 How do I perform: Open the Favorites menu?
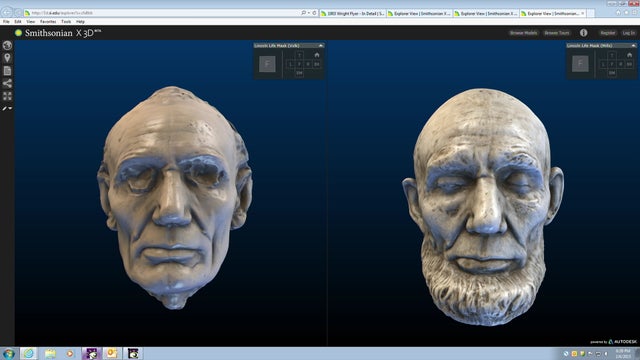click(48, 22)
